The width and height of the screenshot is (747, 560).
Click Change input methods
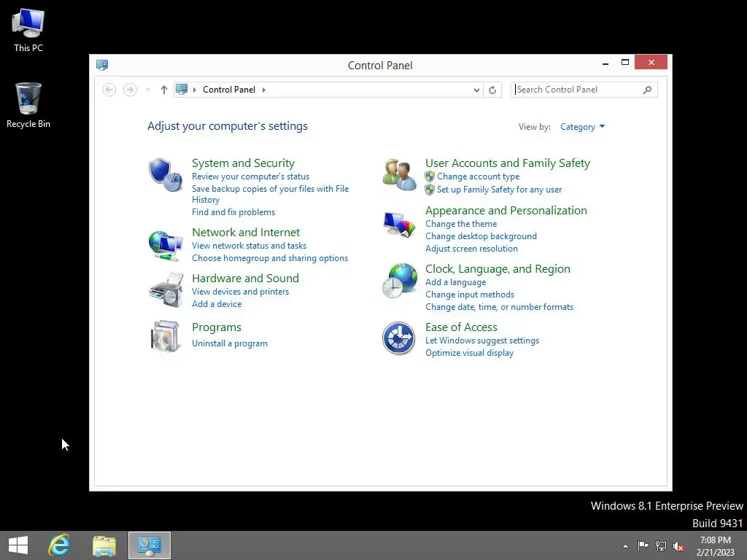pyautogui.click(x=470, y=295)
